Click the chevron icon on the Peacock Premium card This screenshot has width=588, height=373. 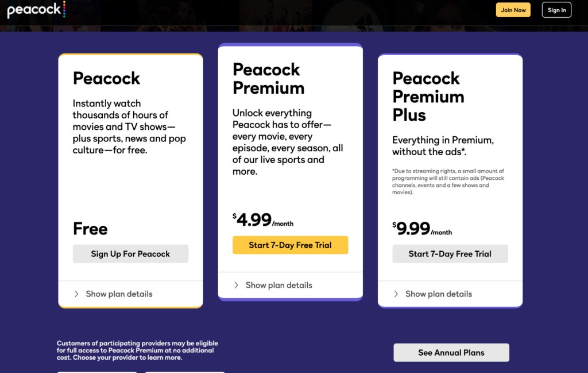click(x=236, y=285)
